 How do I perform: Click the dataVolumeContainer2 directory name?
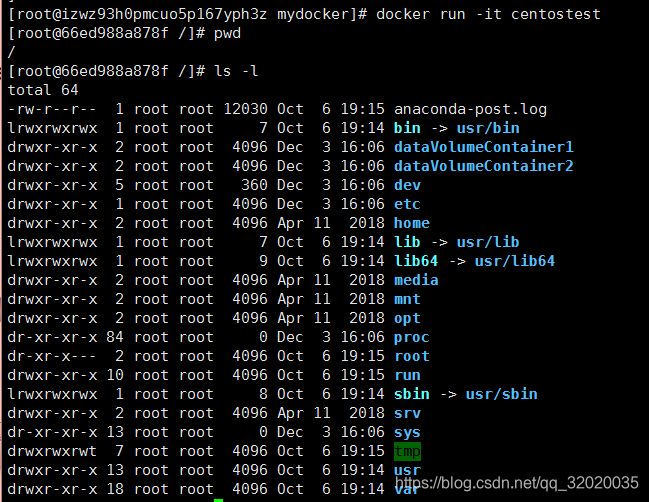[x=483, y=166]
